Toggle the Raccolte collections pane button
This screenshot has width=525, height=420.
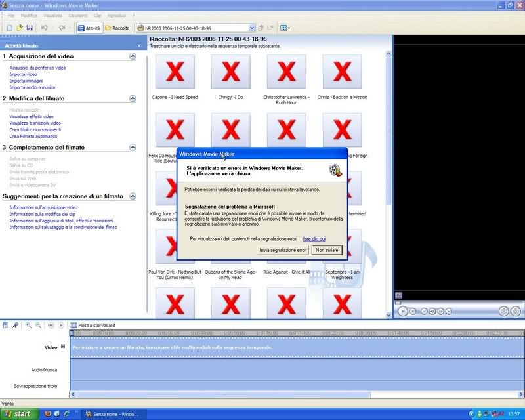click(x=117, y=28)
